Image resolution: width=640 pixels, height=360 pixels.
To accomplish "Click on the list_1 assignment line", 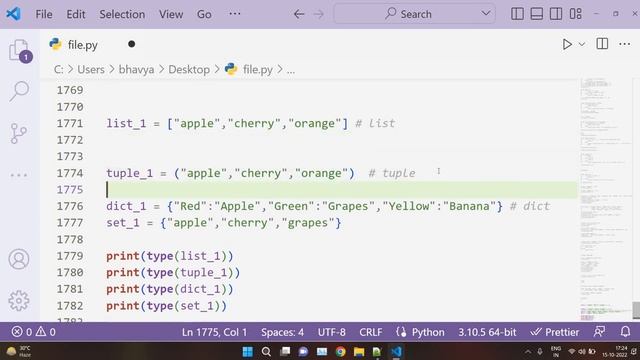I will (251, 123).
